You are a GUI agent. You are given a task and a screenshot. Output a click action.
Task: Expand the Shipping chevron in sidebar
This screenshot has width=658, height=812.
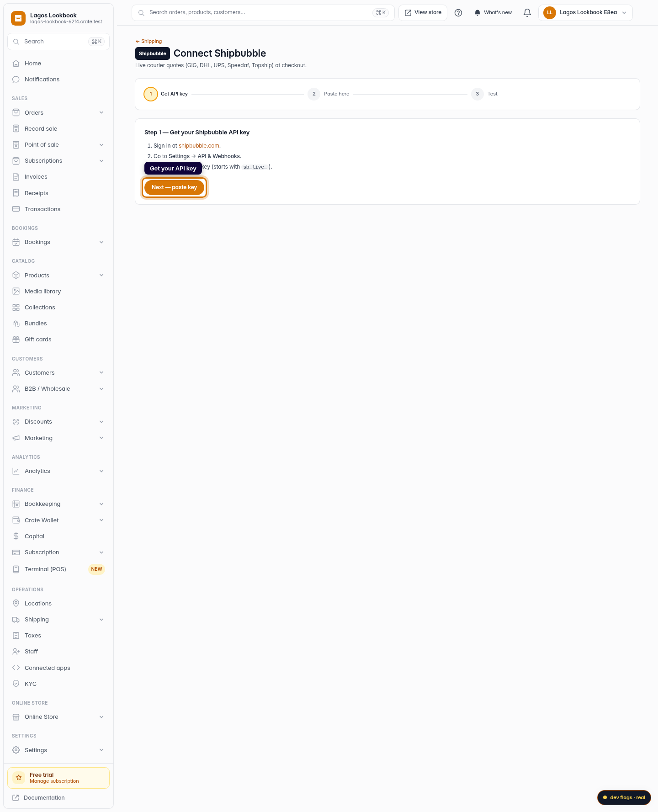coord(101,620)
